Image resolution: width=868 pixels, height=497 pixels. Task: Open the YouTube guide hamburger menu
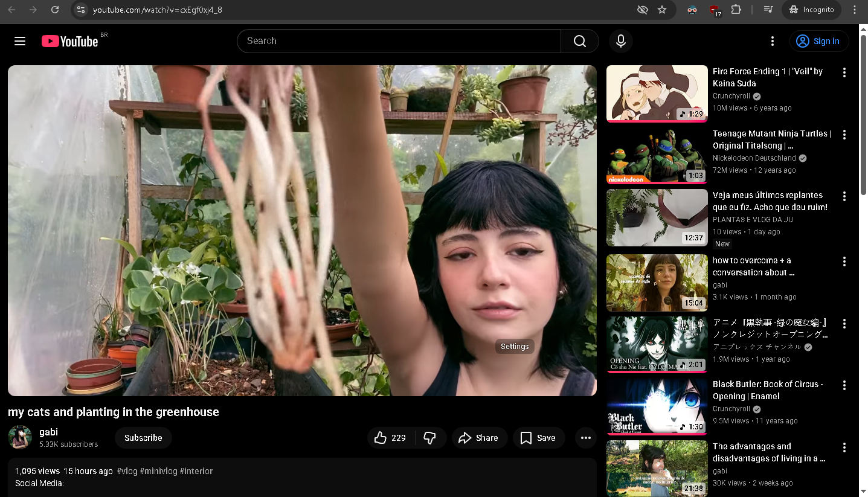20,41
